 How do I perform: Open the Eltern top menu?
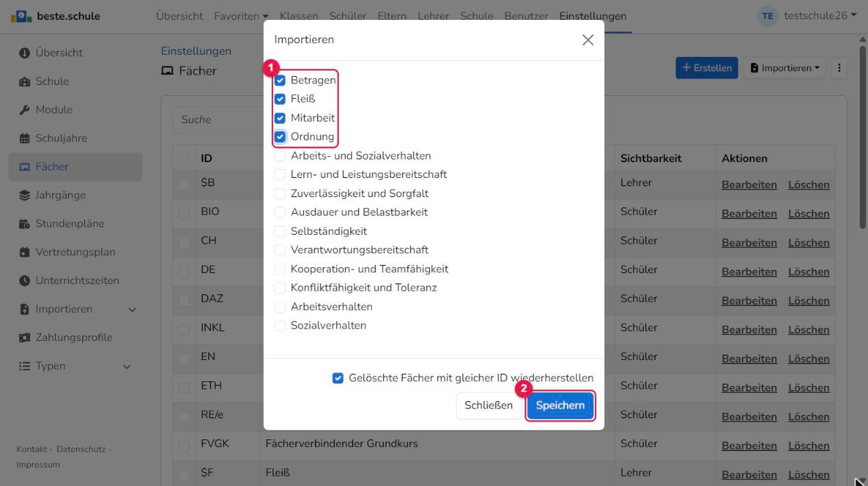pos(392,16)
